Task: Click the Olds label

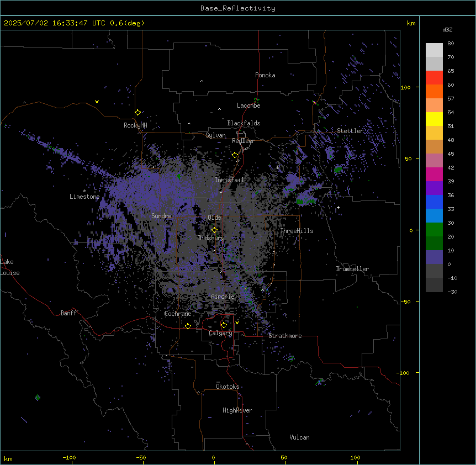Action: coord(214,218)
